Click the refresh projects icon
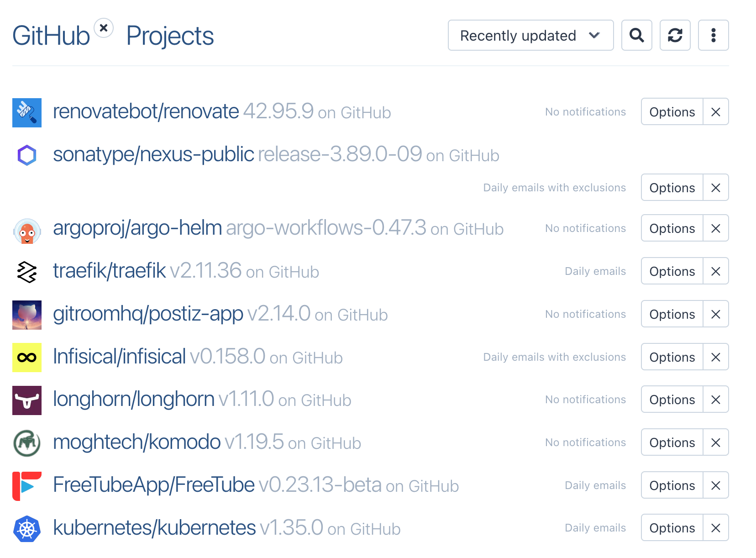 pos(675,35)
